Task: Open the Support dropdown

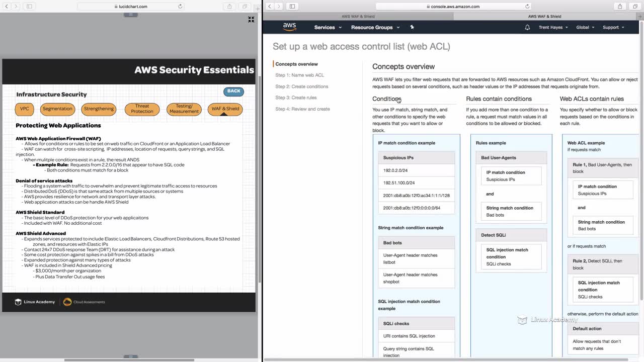Action: click(613, 27)
